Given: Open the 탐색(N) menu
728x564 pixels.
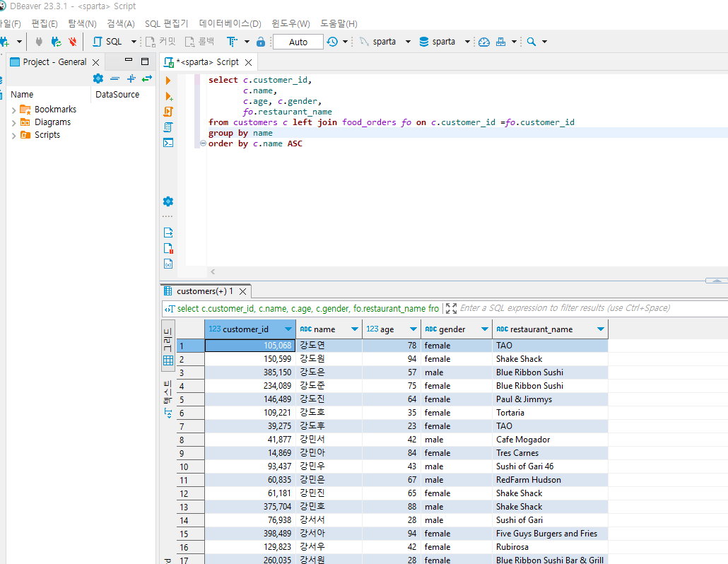Looking at the screenshot, I should coord(82,23).
